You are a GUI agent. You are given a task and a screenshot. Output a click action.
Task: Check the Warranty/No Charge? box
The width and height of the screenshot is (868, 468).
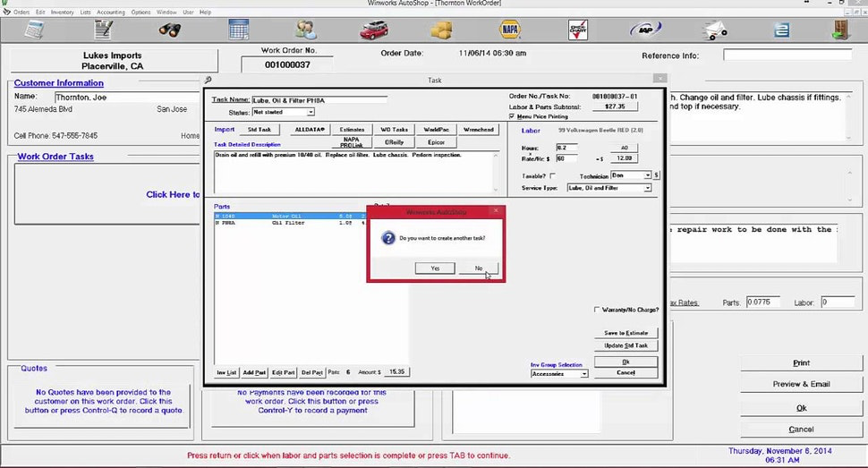coord(597,310)
